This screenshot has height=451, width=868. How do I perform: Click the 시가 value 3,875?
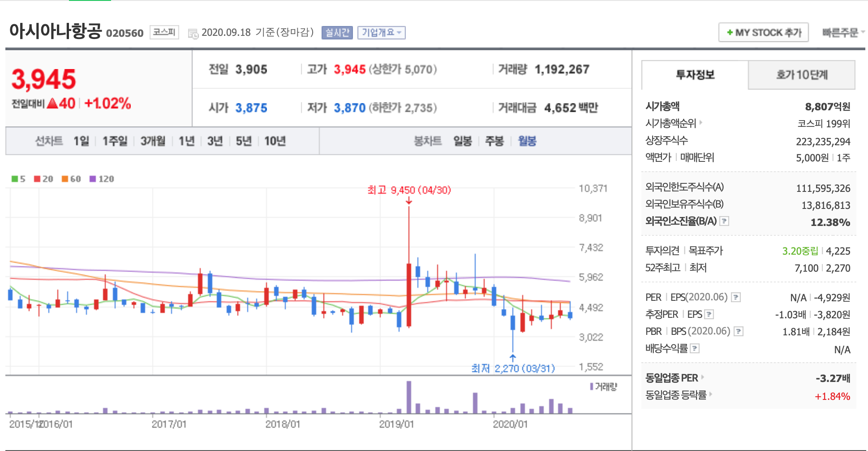coord(251,108)
